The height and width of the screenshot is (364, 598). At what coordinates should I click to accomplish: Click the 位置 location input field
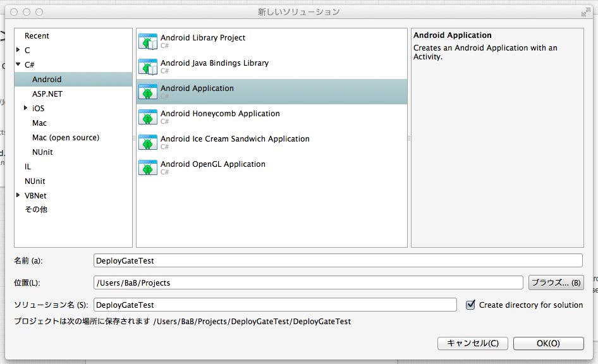(308, 282)
